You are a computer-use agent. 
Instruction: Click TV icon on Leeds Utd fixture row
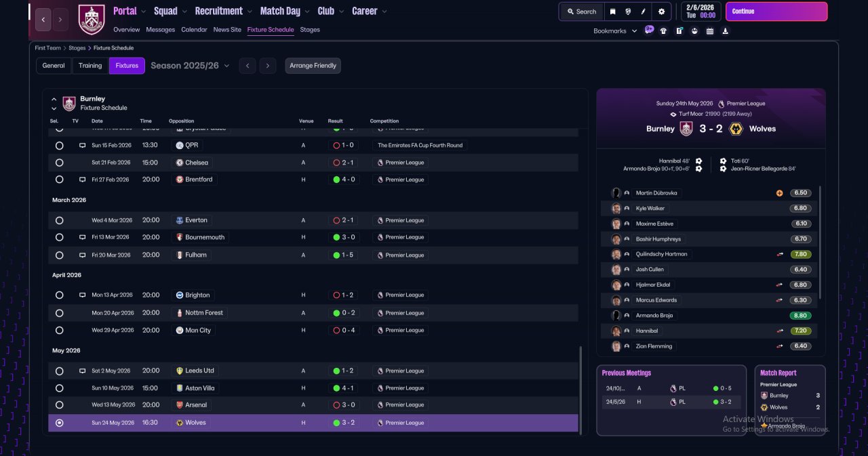pos(83,371)
